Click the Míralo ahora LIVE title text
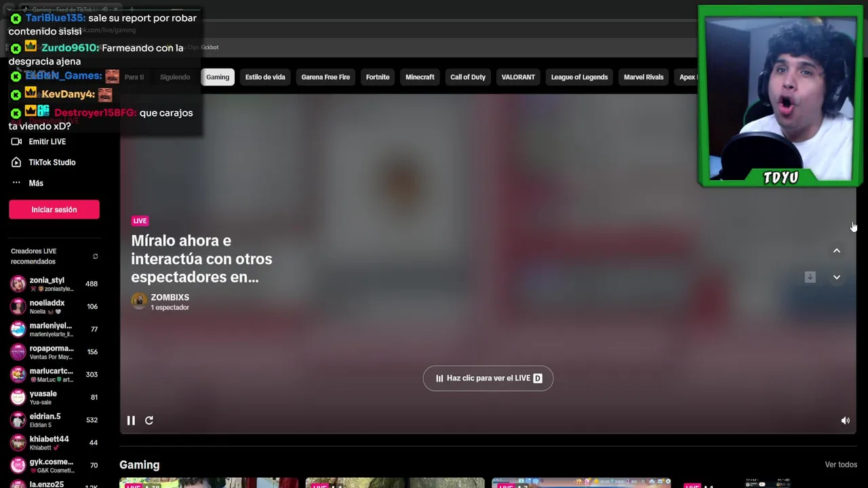The height and width of the screenshot is (488, 868). [x=201, y=259]
